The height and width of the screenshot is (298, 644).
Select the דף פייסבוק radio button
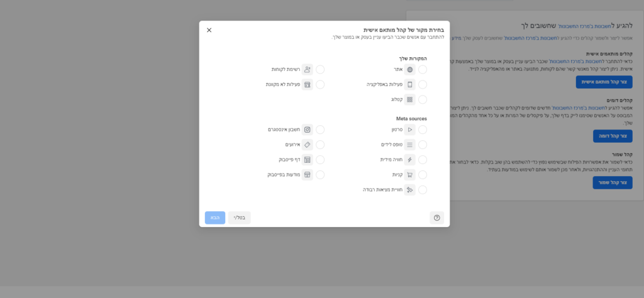click(x=320, y=160)
